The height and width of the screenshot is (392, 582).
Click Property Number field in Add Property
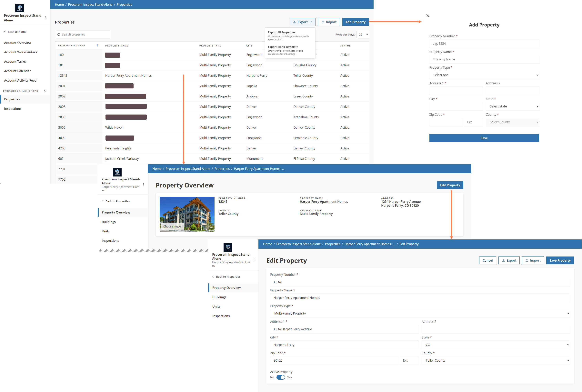tap(484, 44)
